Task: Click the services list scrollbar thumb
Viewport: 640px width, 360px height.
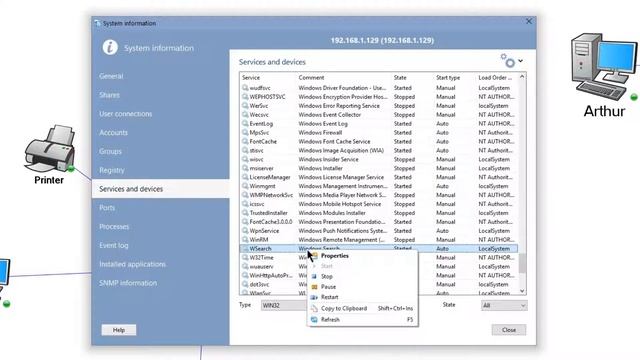Action: [522, 263]
